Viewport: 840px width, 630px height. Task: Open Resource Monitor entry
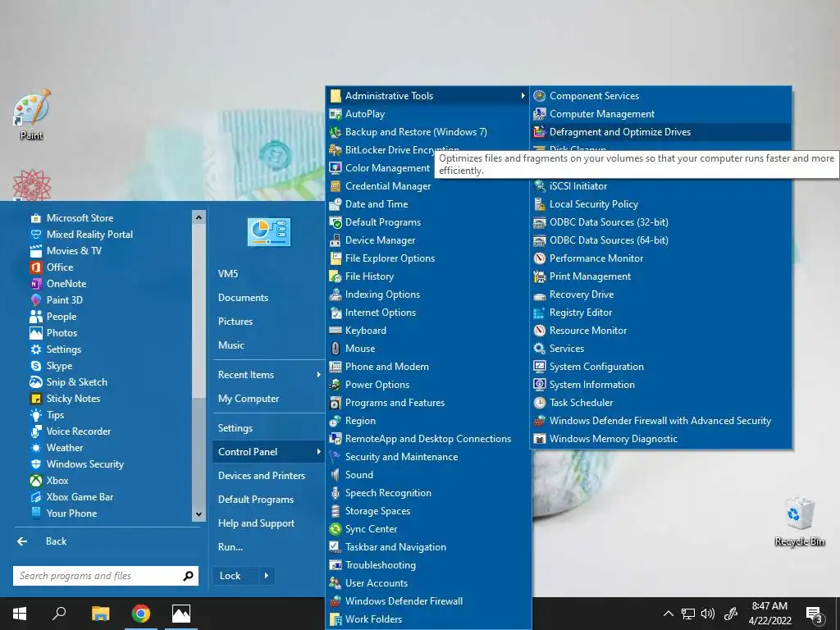click(661, 331)
